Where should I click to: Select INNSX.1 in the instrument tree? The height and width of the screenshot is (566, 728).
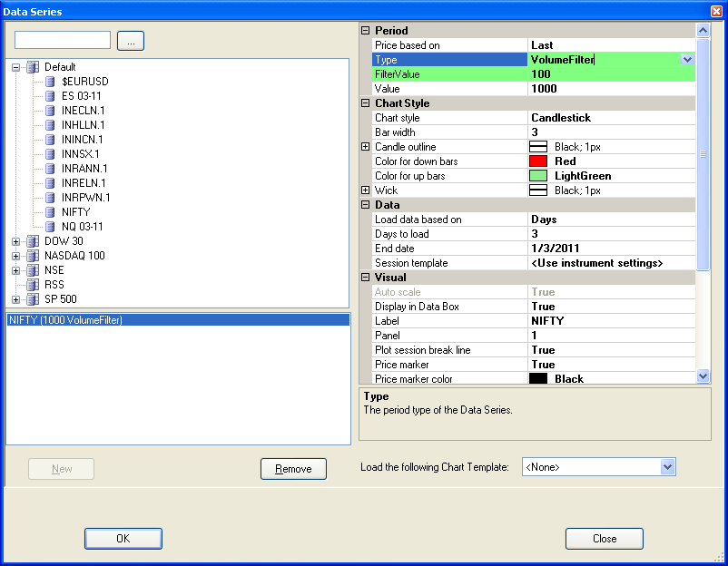[80, 154]
